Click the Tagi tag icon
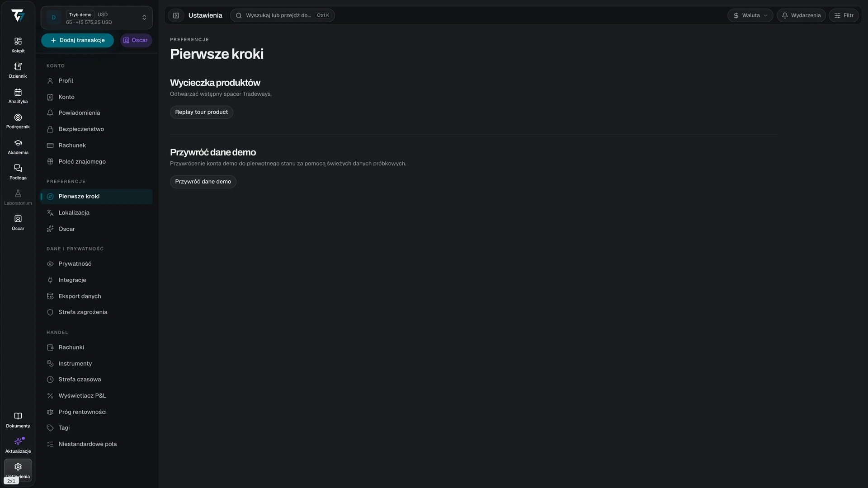Viewport: 868px width, 488px height. [x=50, y=428]
